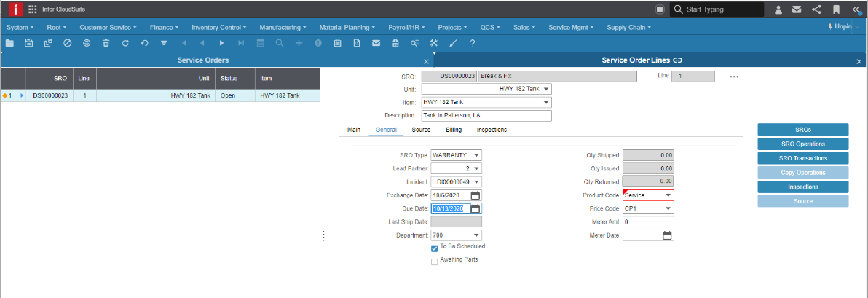Switch to the Main tab
The height and width of the screenshot is (298, 868).
[x=354, y=130]
